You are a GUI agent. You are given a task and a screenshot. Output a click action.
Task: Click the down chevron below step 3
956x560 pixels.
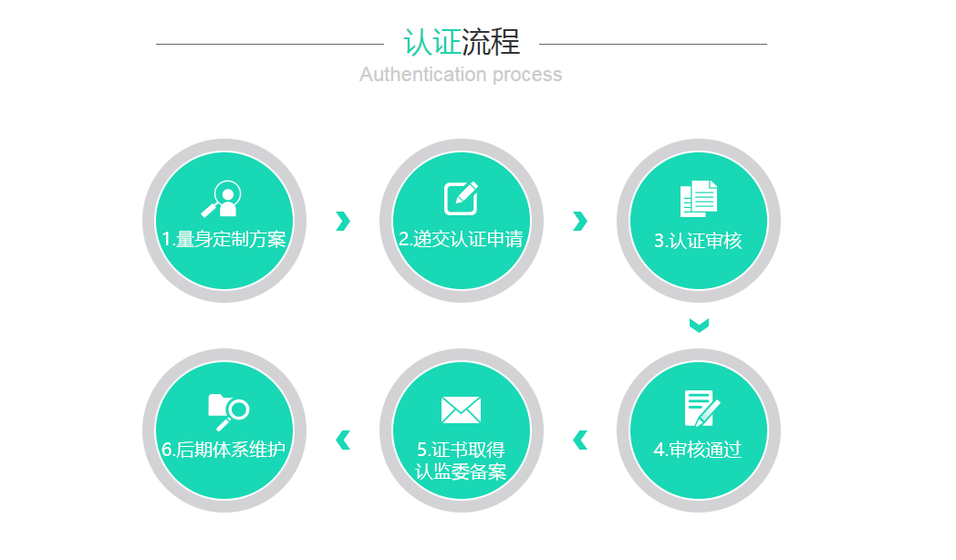pyautogui.click(x=699, y=326)
